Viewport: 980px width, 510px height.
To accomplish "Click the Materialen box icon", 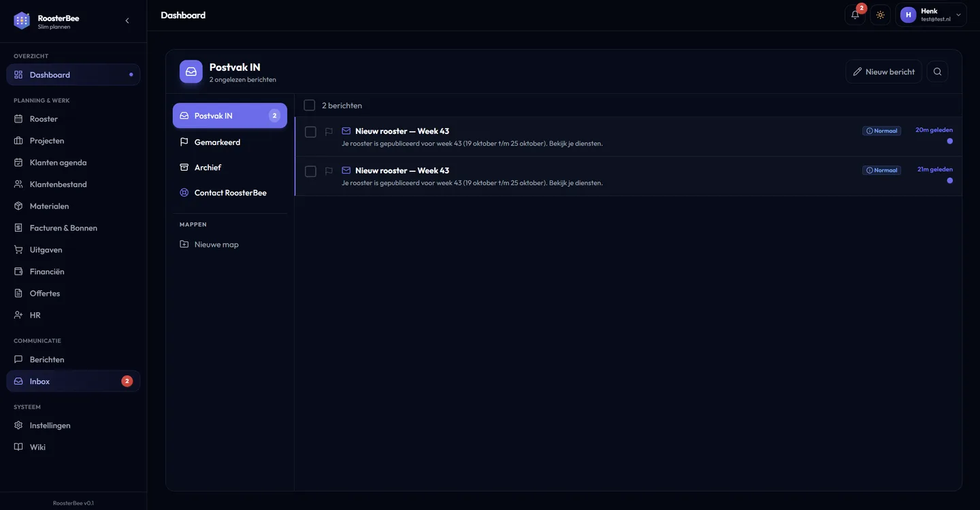I will [x=18, y=206].
